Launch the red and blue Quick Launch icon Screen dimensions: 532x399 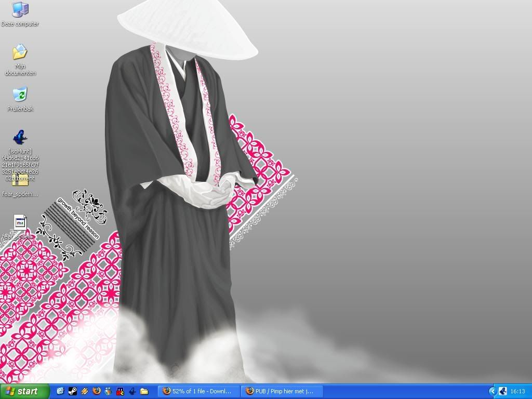coord(120,391)
